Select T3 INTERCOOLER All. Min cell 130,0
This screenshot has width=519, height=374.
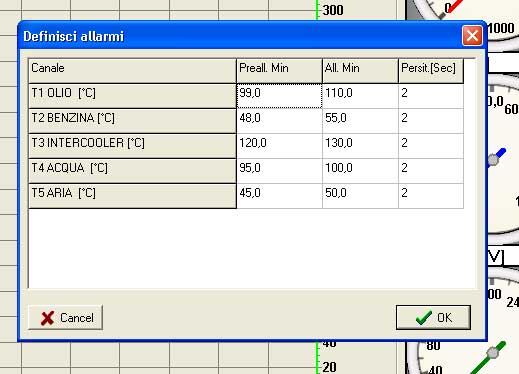tap(360, 146)
